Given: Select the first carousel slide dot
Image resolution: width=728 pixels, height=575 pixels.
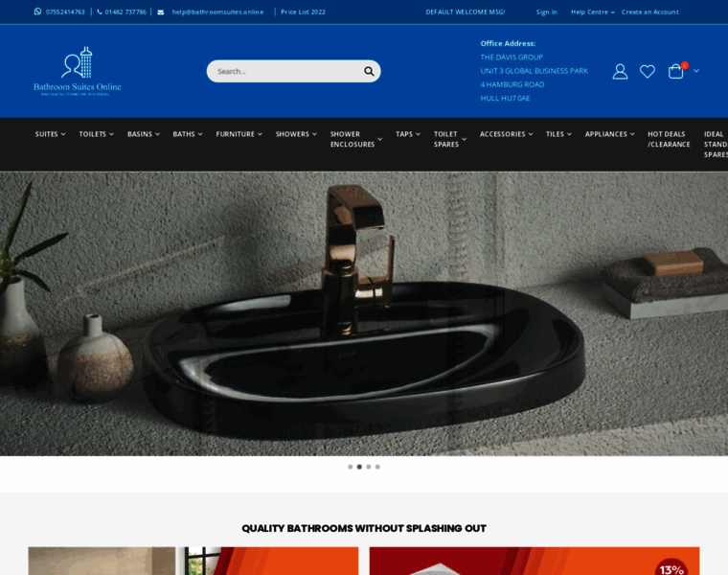Looking at the screenshot, I should (x=350, y=467).
